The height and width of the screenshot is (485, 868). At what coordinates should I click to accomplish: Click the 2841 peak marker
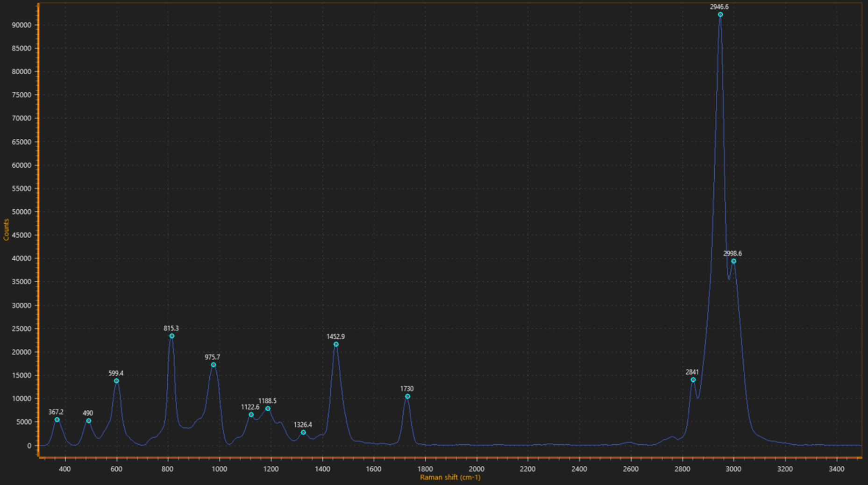click(693, 380)
